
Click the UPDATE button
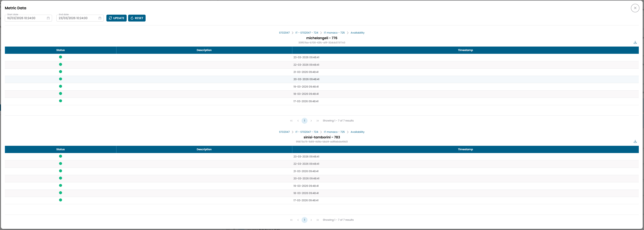tap(116, 18)
